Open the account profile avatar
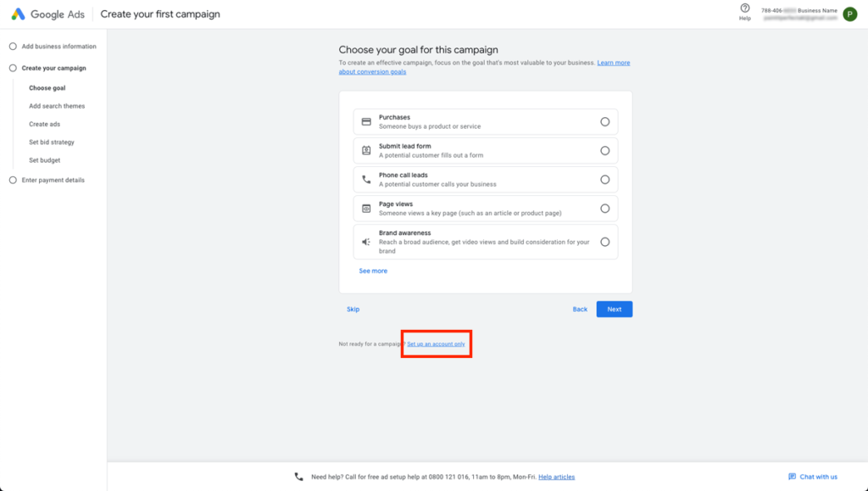This screenshot has height=491, width=868. click(x=849, y=14)
